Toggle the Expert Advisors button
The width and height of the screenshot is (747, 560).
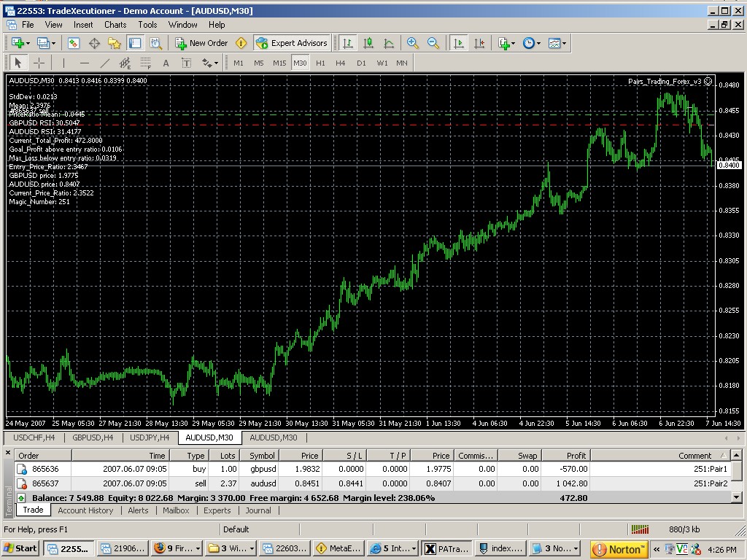point(292,43)
